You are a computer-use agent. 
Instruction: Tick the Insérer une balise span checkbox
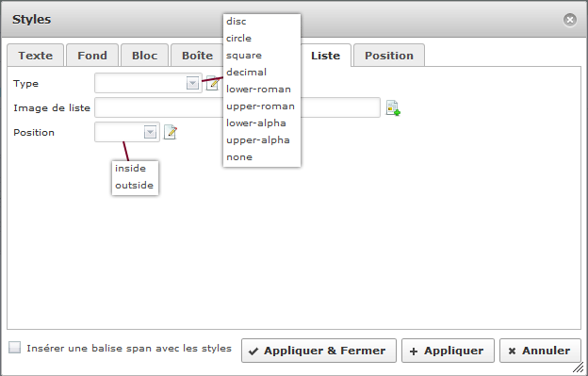[x=15, y=348]
